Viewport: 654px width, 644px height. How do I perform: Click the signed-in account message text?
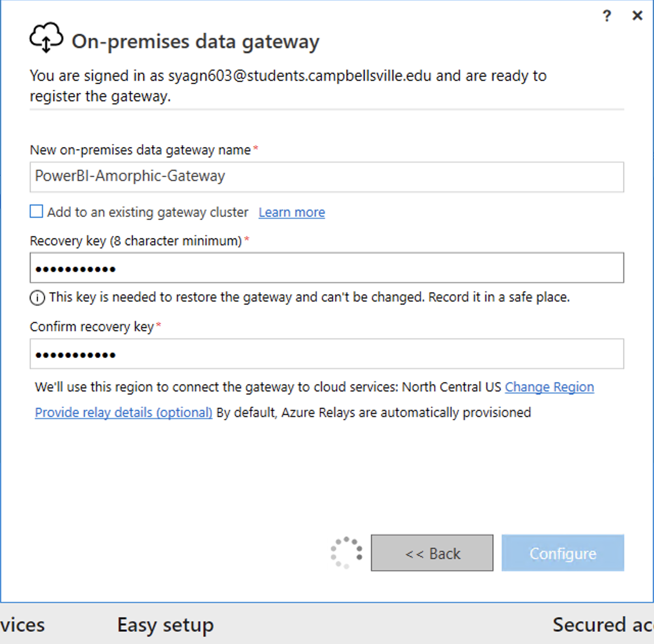[288, 86]
